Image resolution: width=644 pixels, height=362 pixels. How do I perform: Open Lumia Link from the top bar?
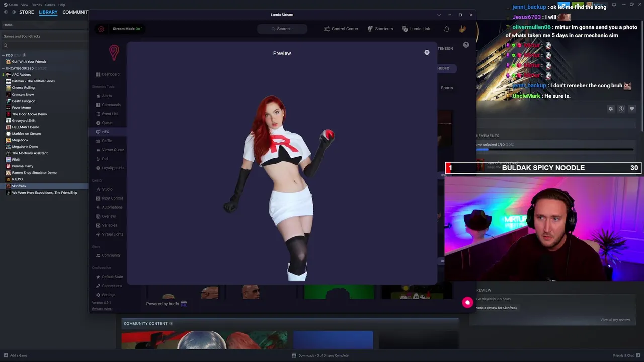[x=416, y=29]
